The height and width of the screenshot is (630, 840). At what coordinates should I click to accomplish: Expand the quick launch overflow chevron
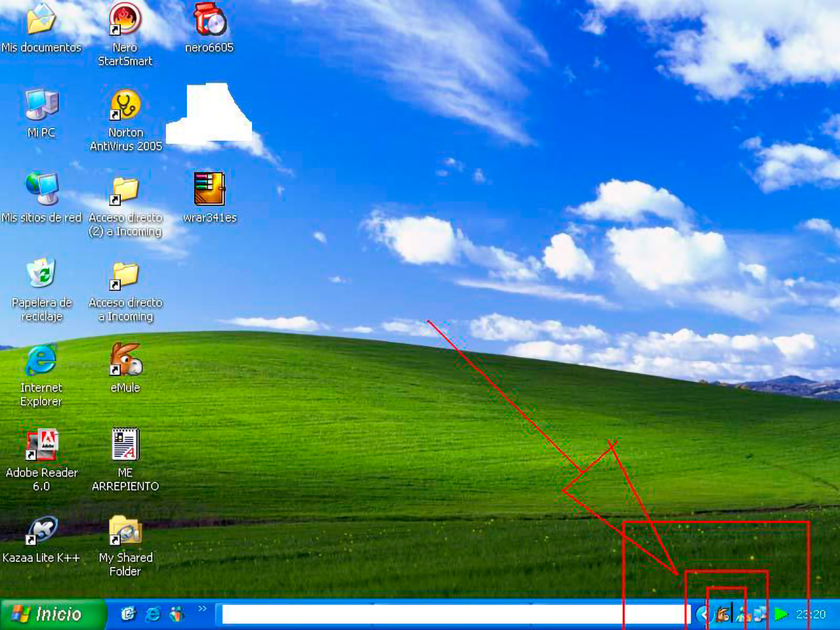[x=202, y=610]
